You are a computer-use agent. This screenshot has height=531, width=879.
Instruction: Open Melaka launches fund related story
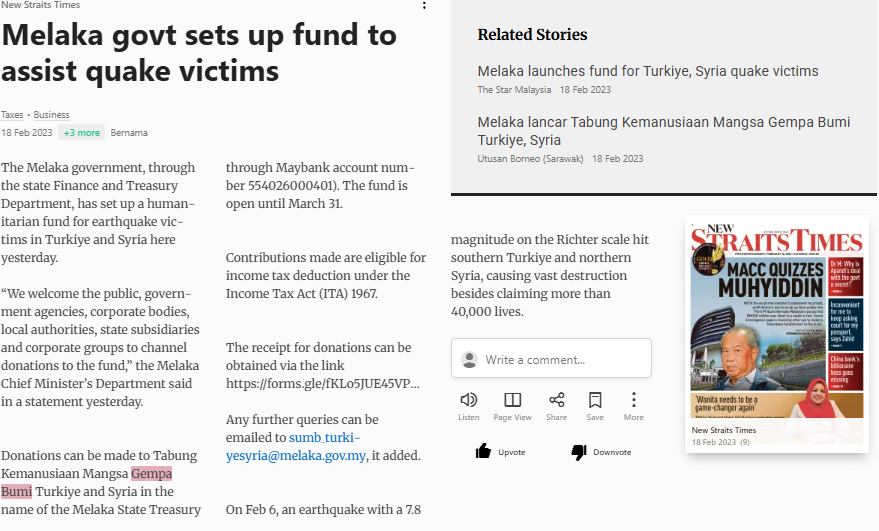click(648, 71)
